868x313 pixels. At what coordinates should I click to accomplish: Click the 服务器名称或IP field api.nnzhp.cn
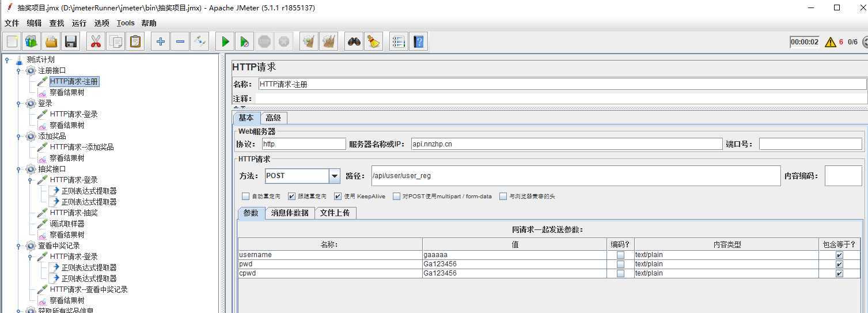tap(566, 144)
